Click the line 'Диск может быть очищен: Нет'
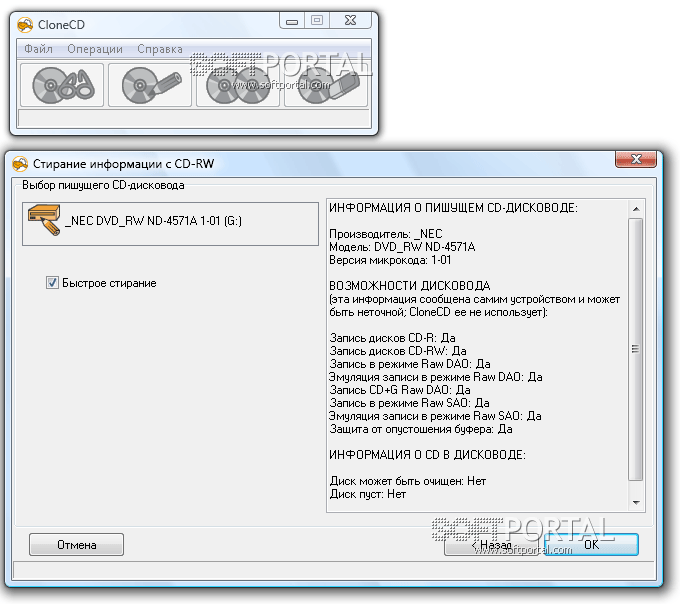The height and width of the screenshot is (604, 680). [408, 481]
